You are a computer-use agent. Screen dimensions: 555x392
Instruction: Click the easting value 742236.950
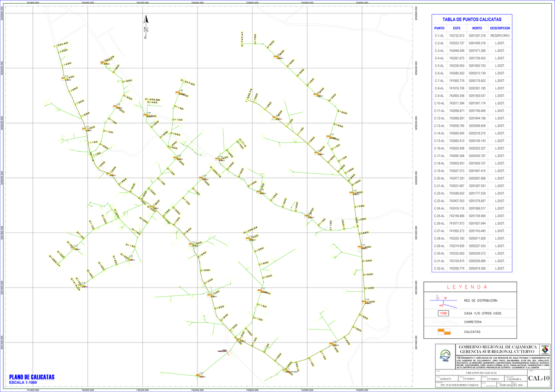click(x=457, y=65)
